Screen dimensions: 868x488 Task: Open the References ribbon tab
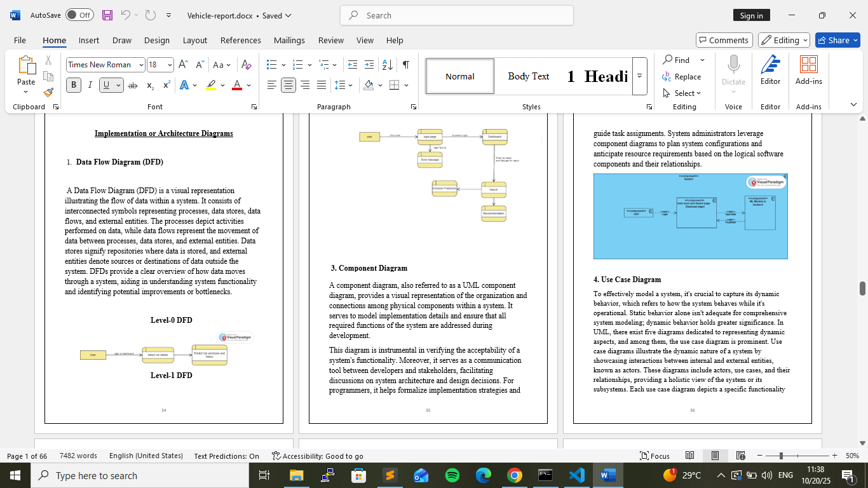click(240, 40)
